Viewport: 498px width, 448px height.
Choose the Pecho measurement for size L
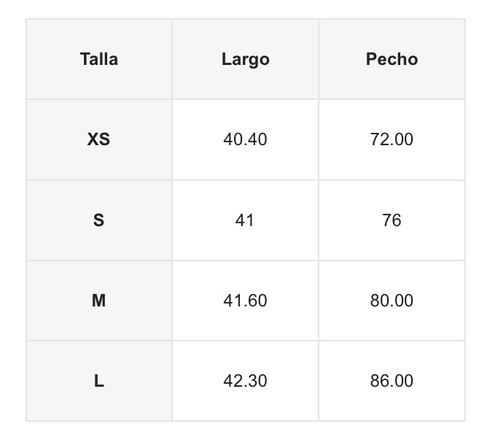(392, 380)
